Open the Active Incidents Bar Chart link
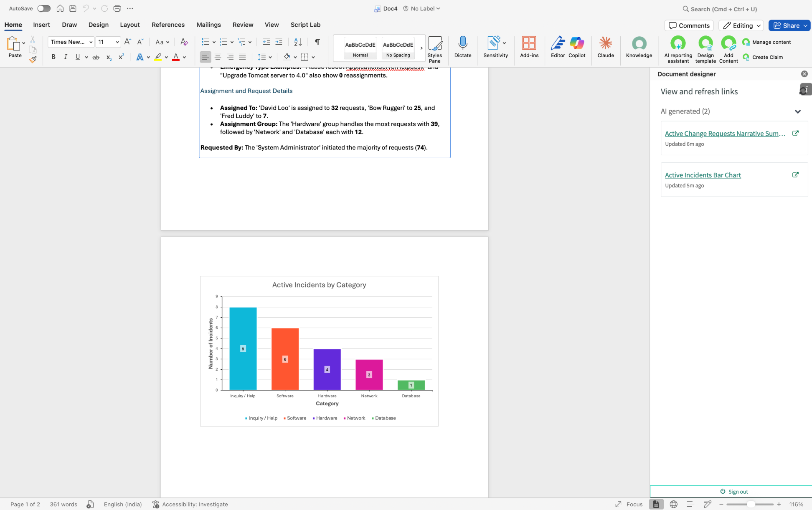This screenshot has width=812, height=510. (x=703, y=175)
